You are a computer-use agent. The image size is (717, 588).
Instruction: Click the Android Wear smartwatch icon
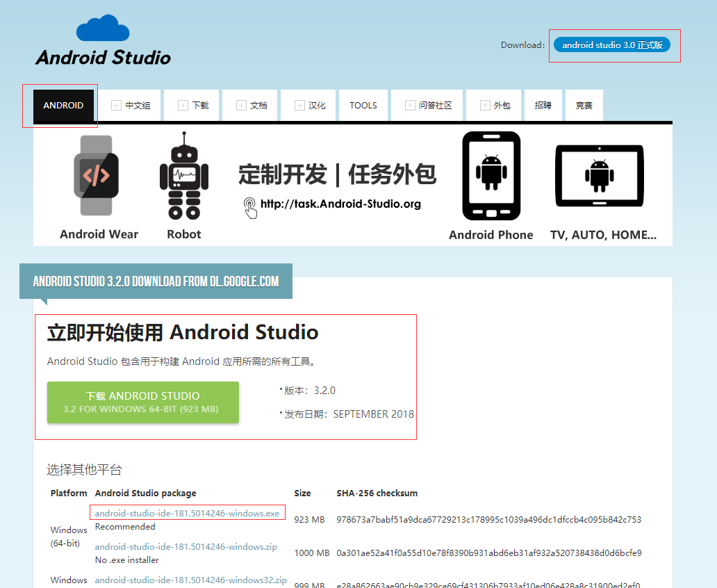coord(98,175)
